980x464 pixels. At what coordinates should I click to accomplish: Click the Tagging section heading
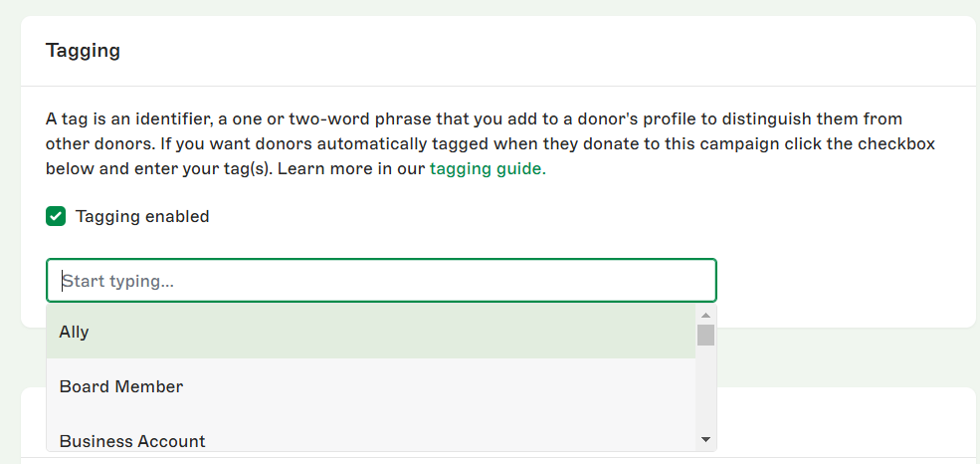coord(83,51)
